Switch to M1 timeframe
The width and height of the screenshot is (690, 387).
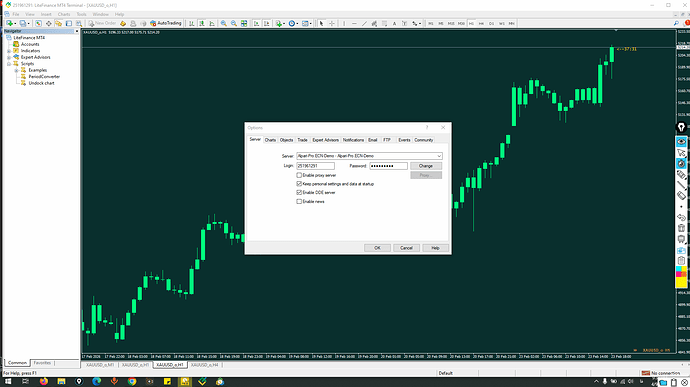(431, 23)
